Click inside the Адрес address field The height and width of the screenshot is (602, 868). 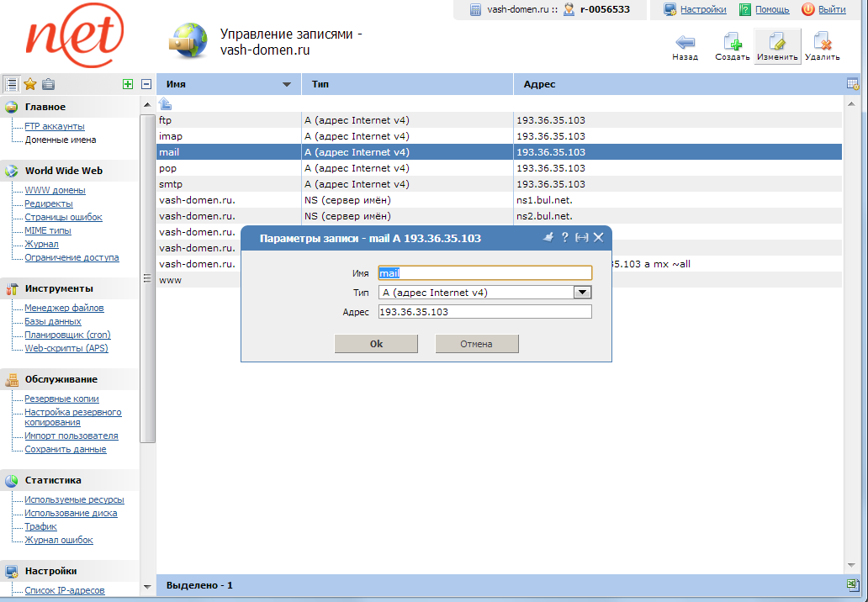(485, 311)
